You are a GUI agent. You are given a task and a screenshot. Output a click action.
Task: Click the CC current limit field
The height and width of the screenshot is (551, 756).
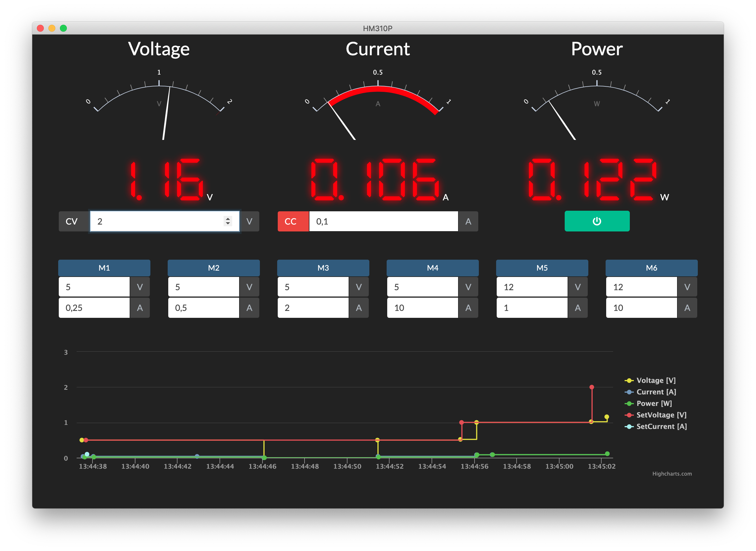coord(383,221)
